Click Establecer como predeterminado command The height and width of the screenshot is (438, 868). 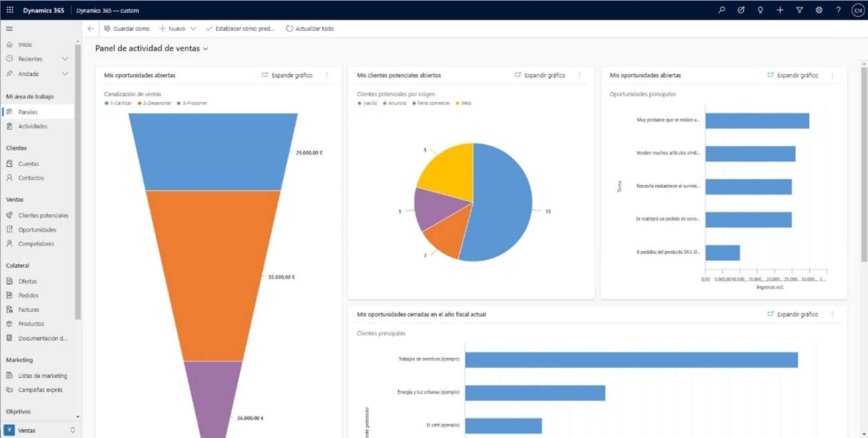[241, 29]
